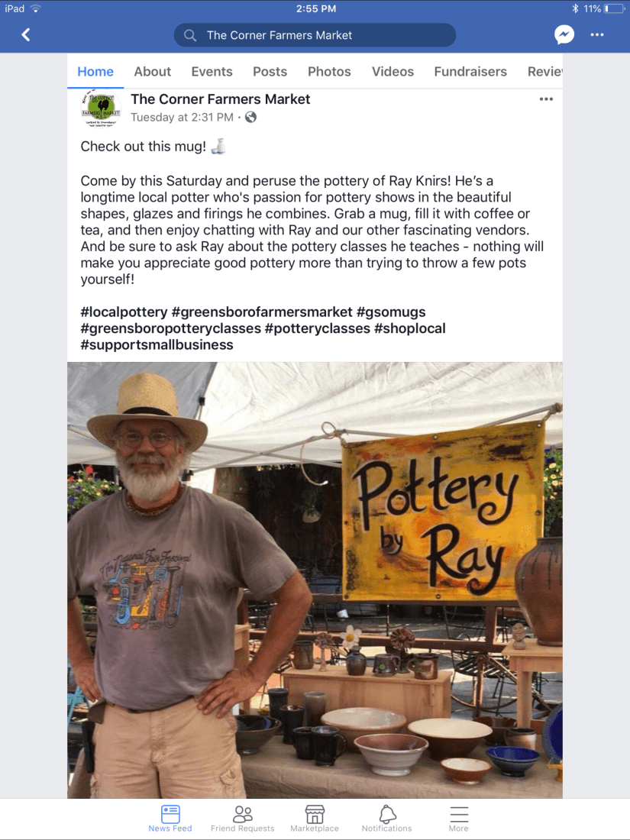630x840 pixels.
Task: Click The Corner Farmers Market page name
Action: [x=220, y=99]
